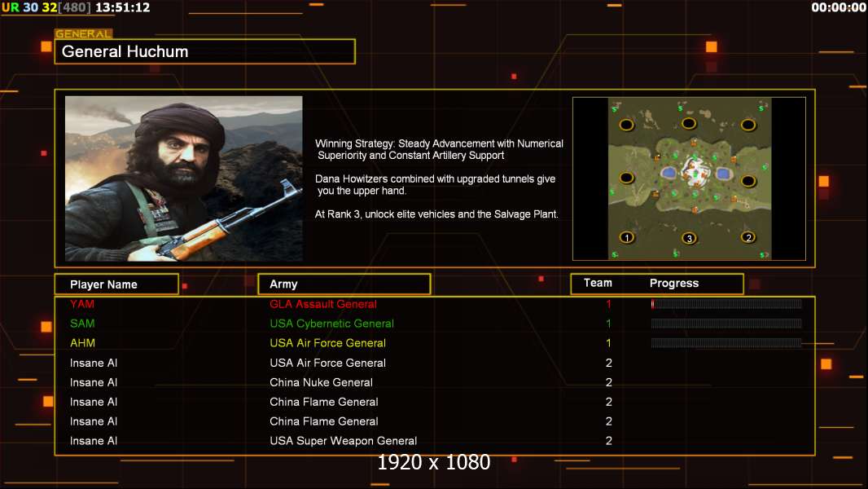868x489 pixels.
Task: Select player name AHM
Action: 82,343
